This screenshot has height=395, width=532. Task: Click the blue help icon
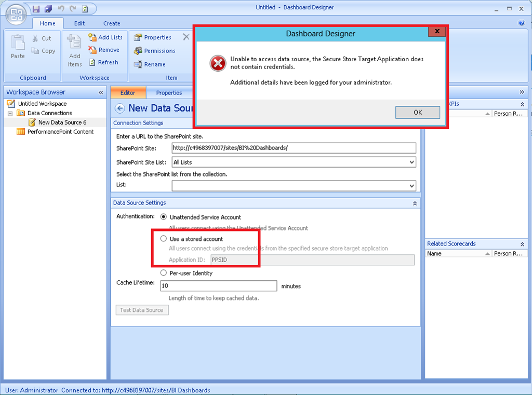point(522,23)
